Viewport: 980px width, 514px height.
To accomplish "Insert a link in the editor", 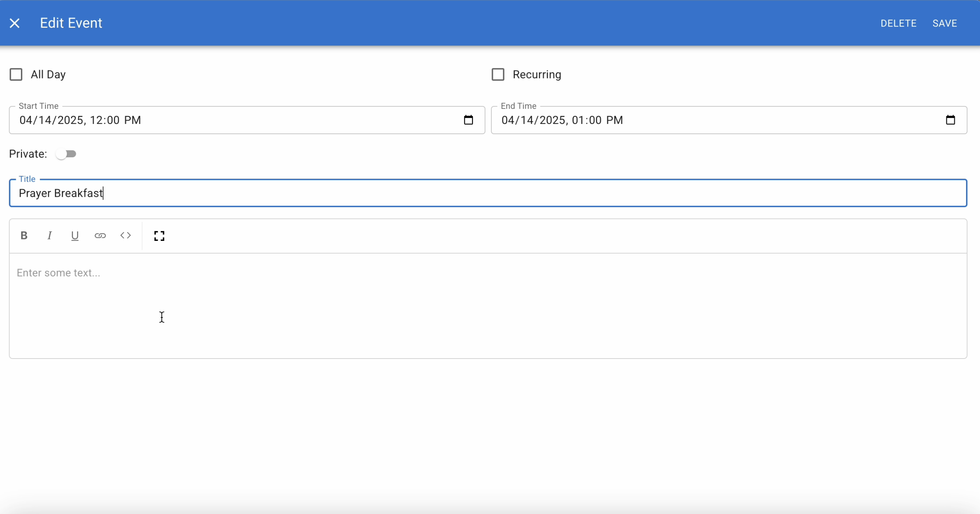I will click(100, 236).
